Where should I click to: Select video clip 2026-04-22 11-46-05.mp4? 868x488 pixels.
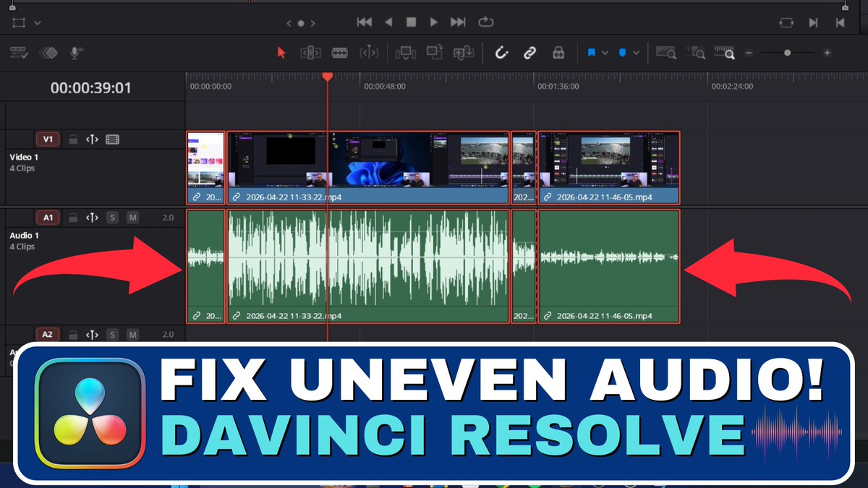(x=609, y=168)
